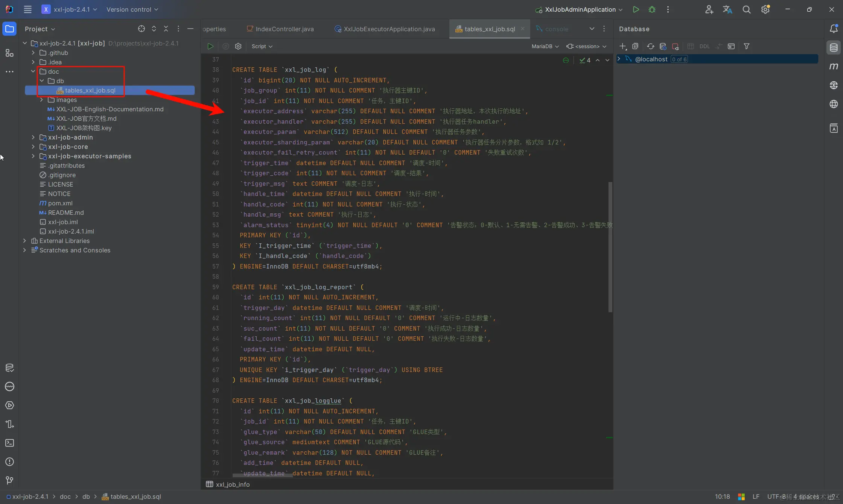Refresh the database tree
Image resolution: width=843 pixels, height=504 pixels.
pyautogui.click(x=650, y=46)
